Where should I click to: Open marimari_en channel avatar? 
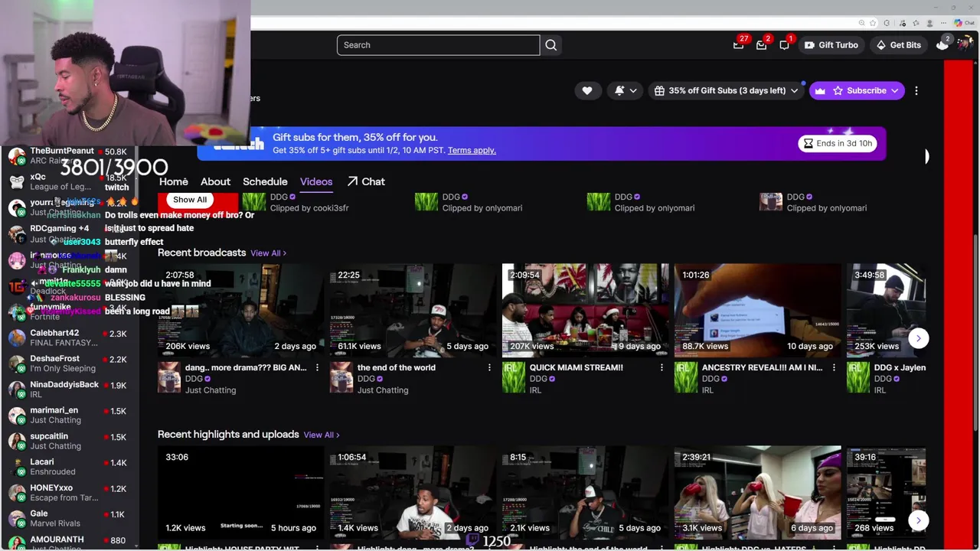tap(16, 416)
